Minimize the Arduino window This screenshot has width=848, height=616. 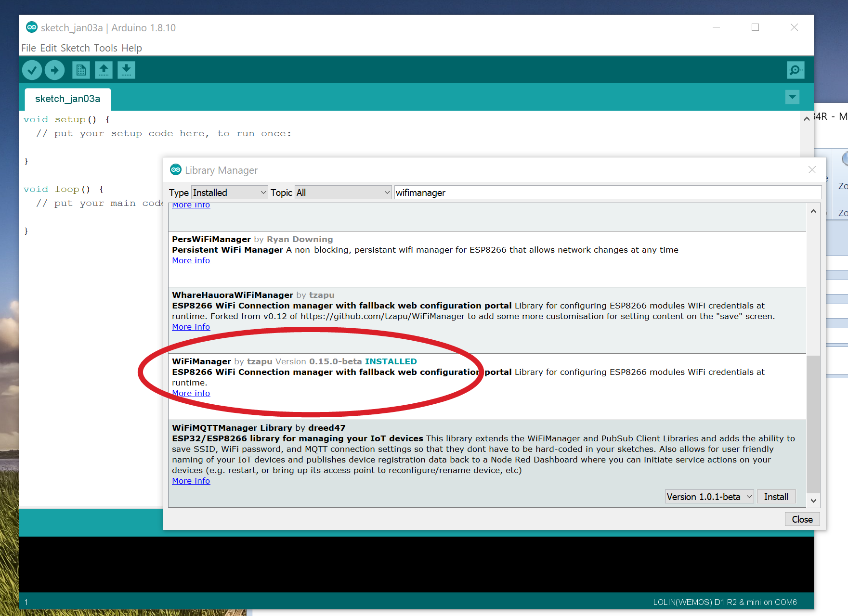point(716,27)
